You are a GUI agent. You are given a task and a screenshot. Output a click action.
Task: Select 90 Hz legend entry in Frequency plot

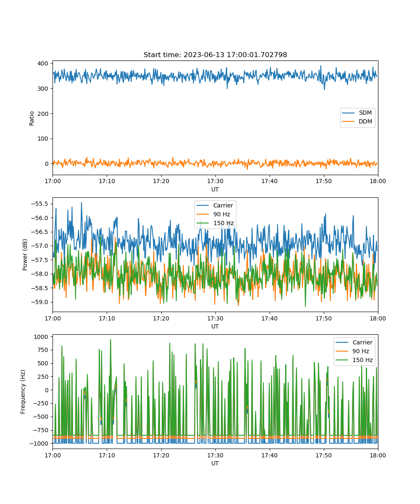tap(353, 352)
